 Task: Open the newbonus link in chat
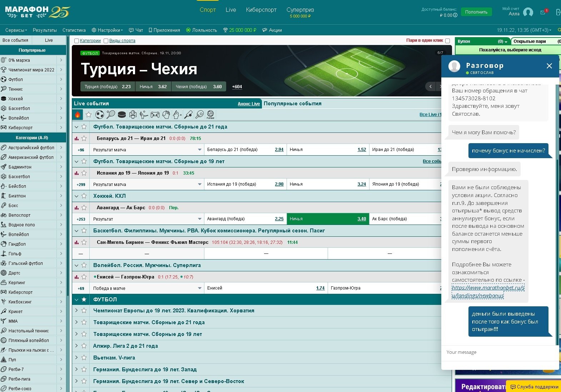pyautogui.click(x=488, y=292)
